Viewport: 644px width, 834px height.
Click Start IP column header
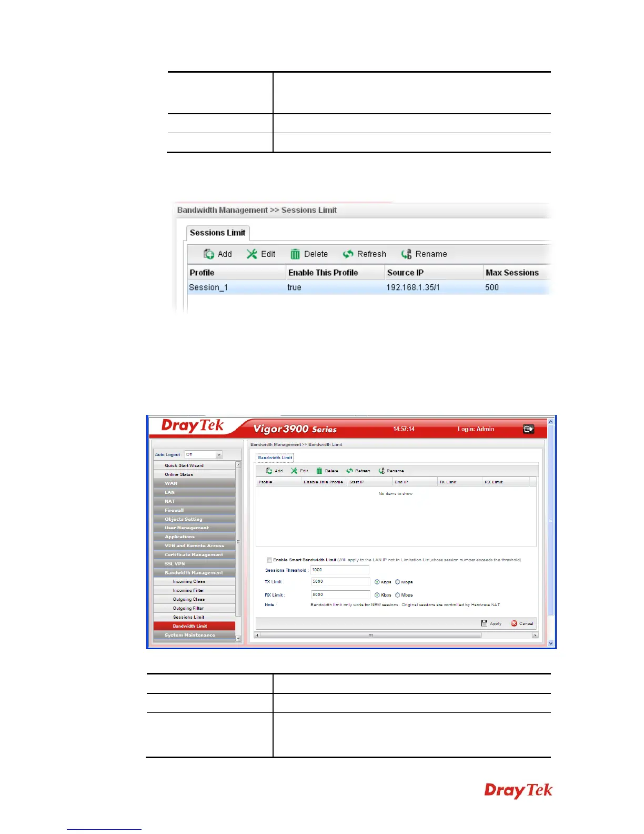point(369,482)
